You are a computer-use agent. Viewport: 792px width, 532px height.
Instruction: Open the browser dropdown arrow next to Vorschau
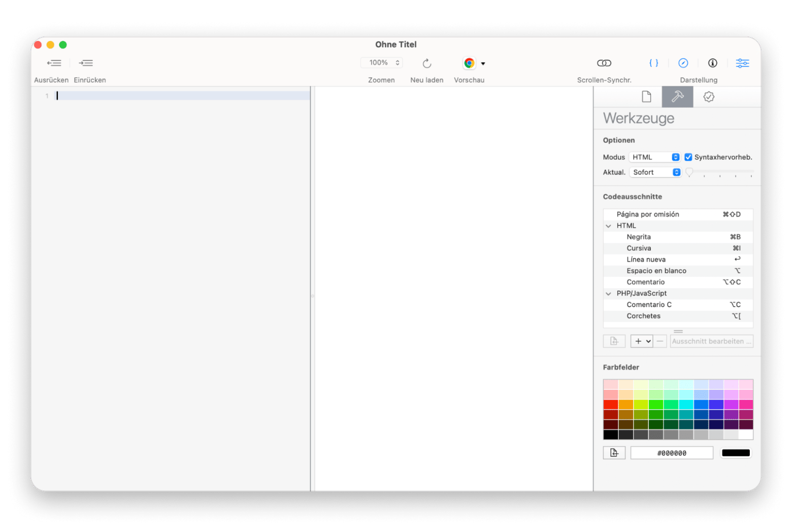click(483, 63)
